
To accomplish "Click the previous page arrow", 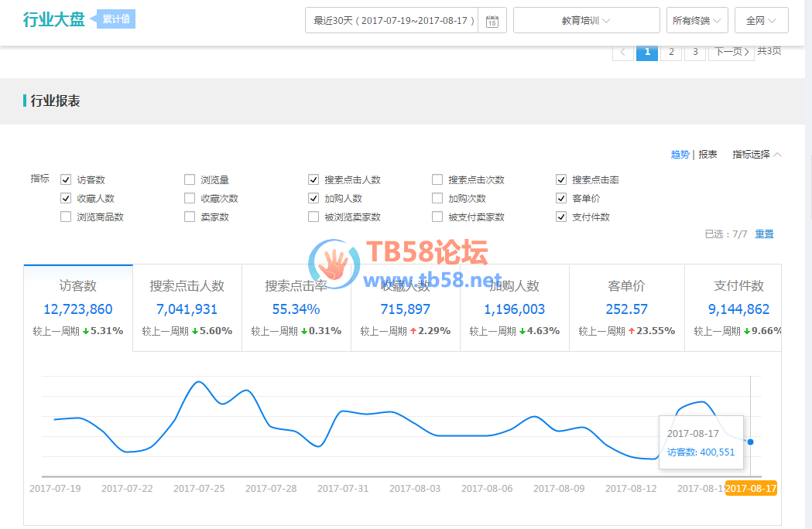I will click(x=622, y=52).
